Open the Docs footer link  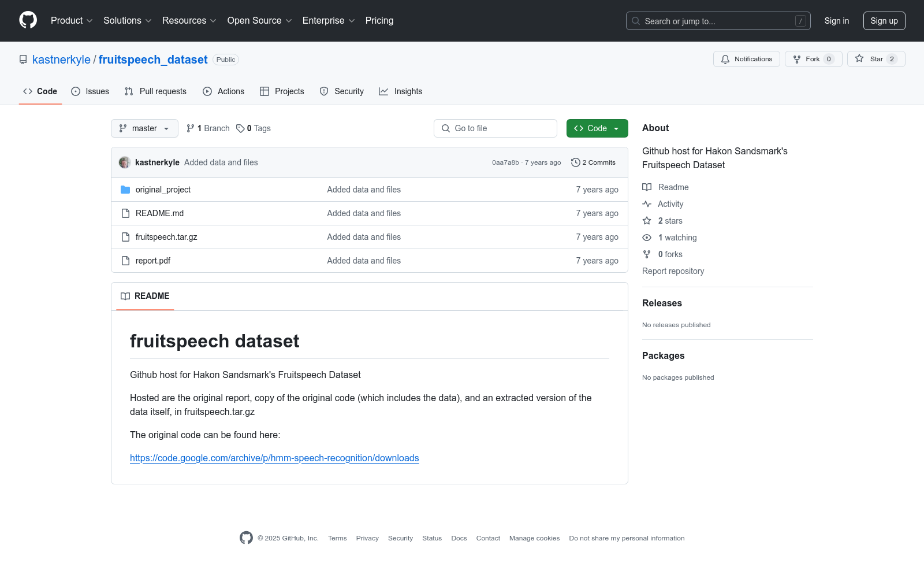(x=459, y=538)
